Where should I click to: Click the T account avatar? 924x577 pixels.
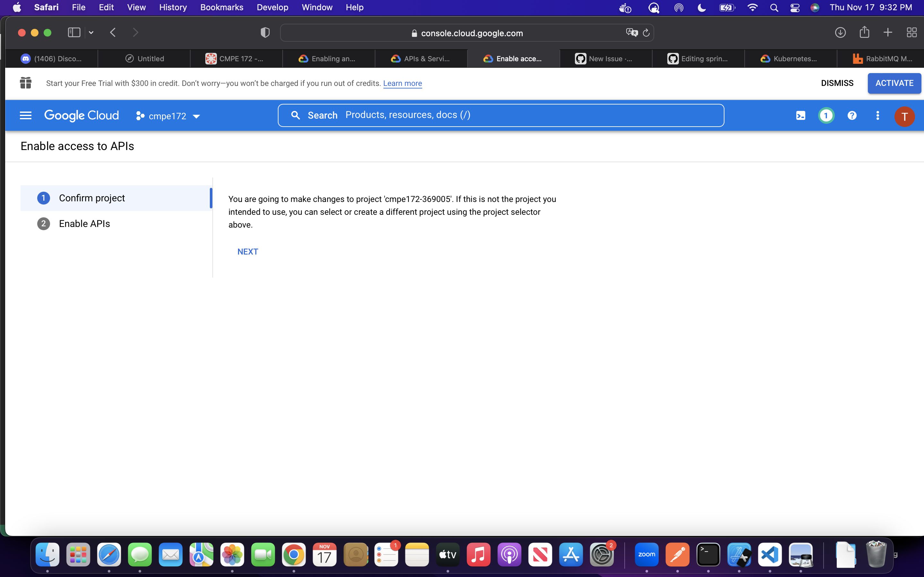[904, 116]
